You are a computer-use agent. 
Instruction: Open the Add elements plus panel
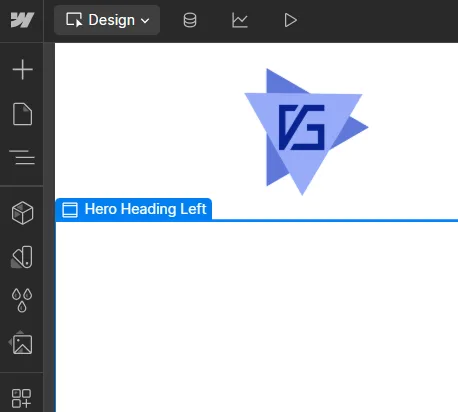[22, 70]
